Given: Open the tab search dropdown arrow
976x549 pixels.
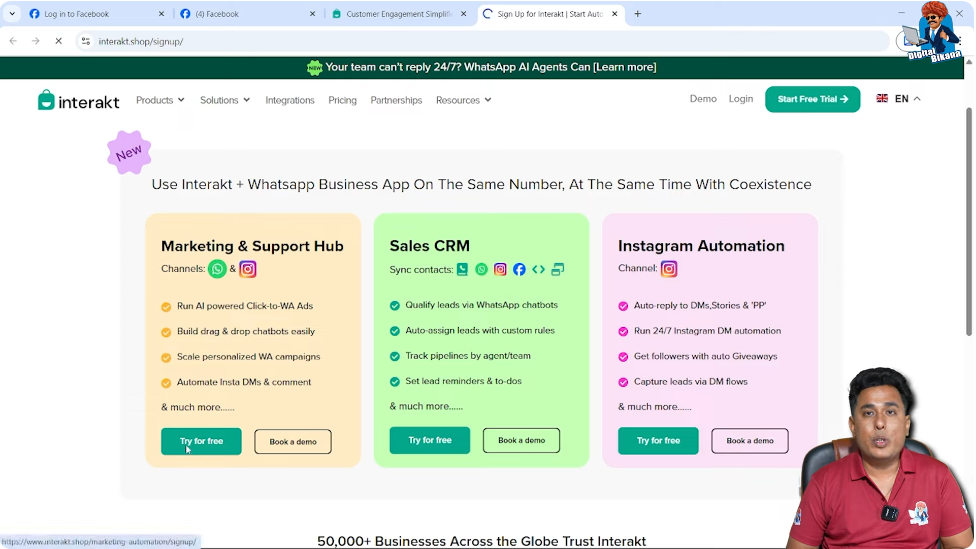Looking at the screenshot, I should [x=12, y=14].
